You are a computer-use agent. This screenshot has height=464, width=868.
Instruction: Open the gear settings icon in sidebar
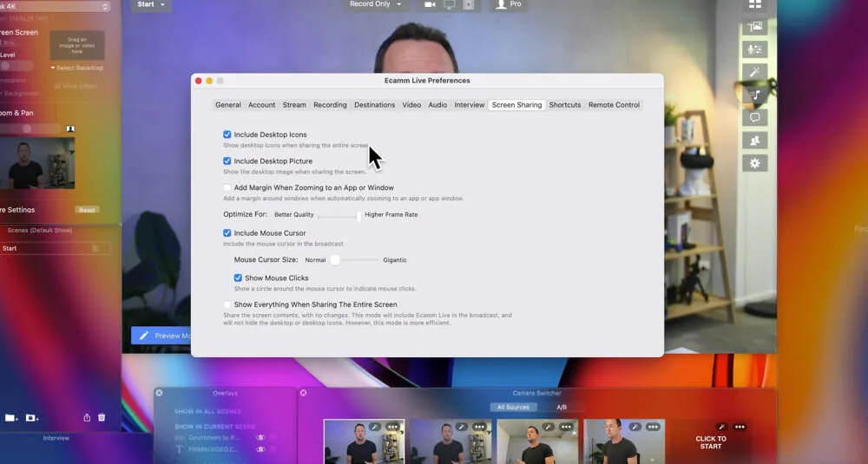coord(754,163)
